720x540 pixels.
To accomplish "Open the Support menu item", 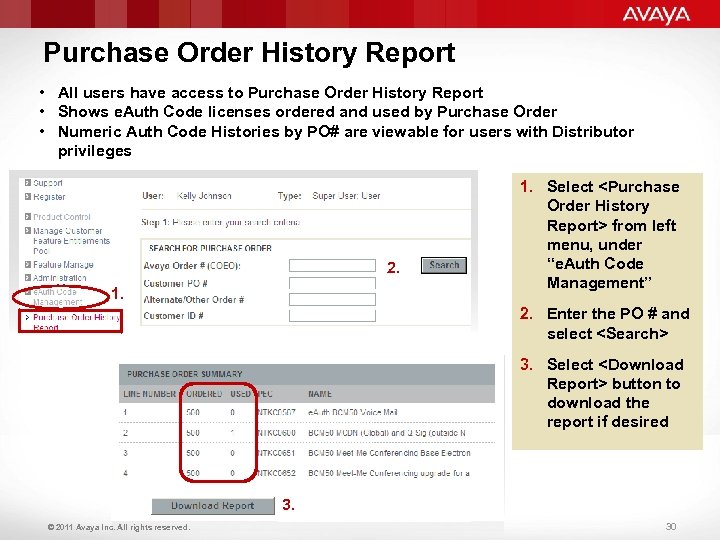I will click(48, 183).
